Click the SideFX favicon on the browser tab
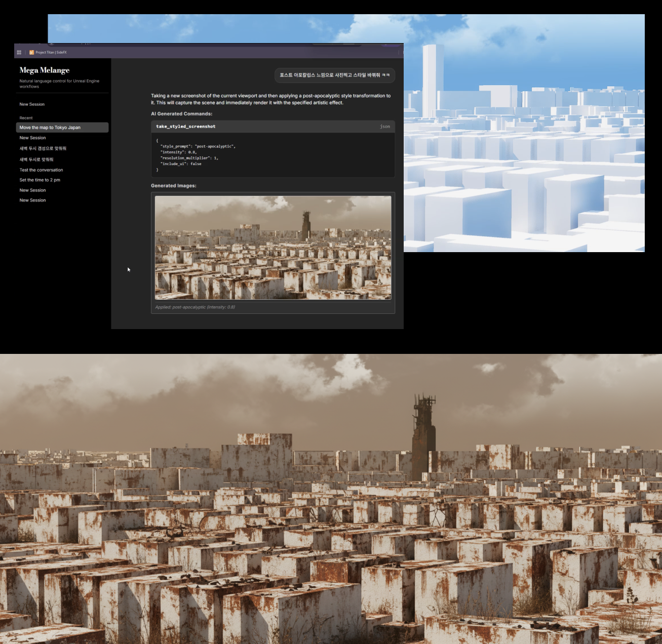Screen dimensions: 662x644 point(31,52)
